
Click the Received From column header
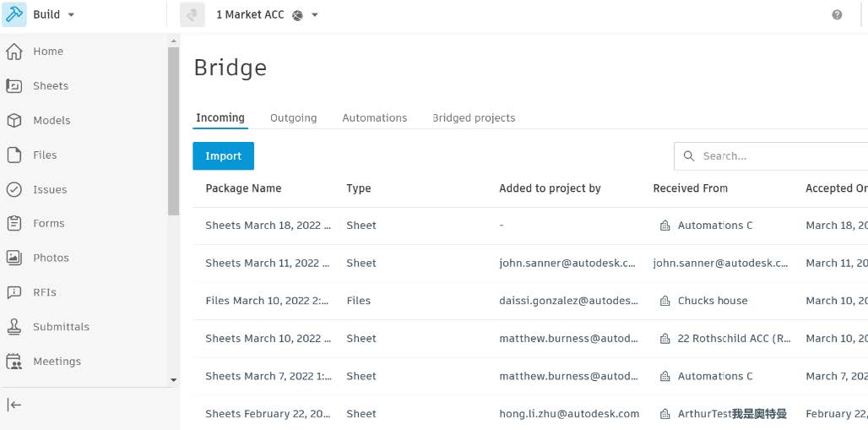coord(691,188)
